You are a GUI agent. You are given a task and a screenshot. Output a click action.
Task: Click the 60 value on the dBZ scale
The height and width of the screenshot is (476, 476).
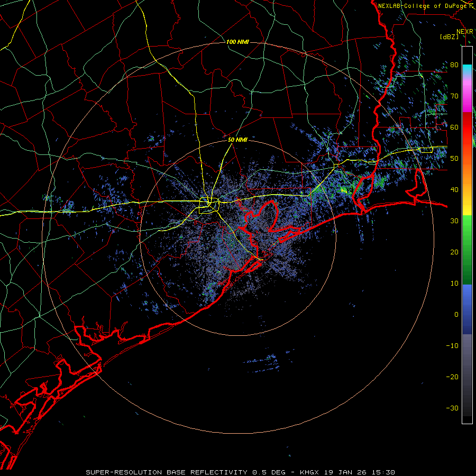pyautogui.click(x=454, y=127)
